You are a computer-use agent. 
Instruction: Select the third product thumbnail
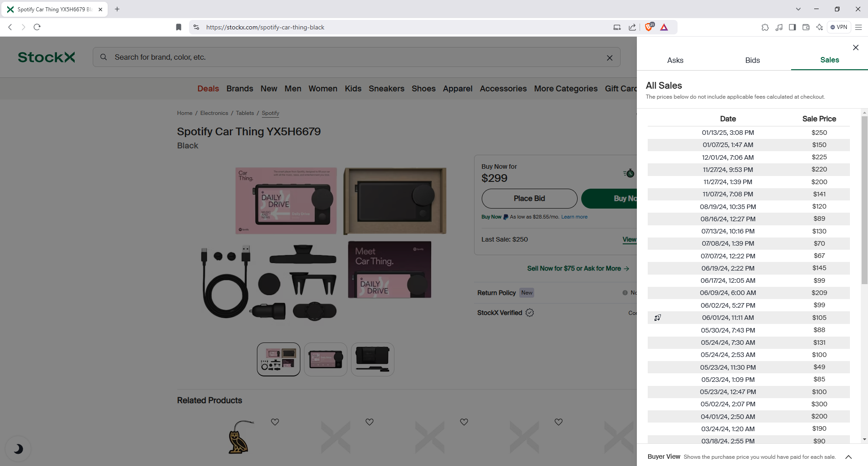pyautogui.click(x=373, y=359)
